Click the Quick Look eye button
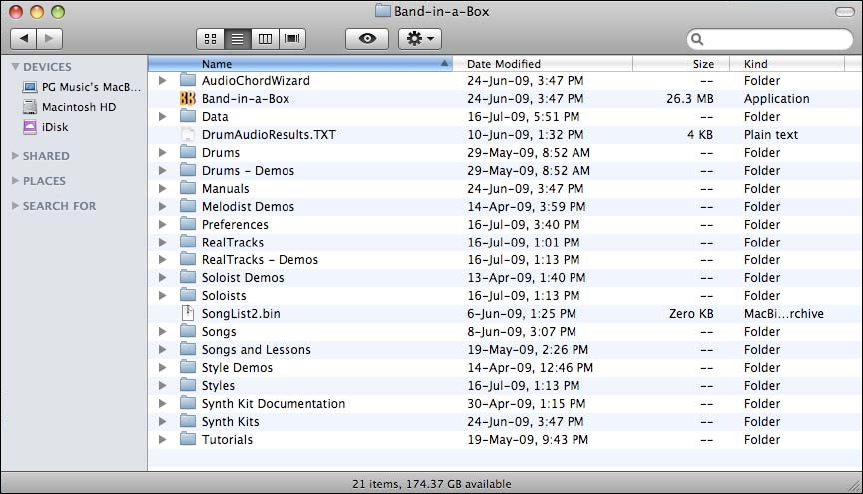Viewport: 863px width, 494px height. coord(367,39)
